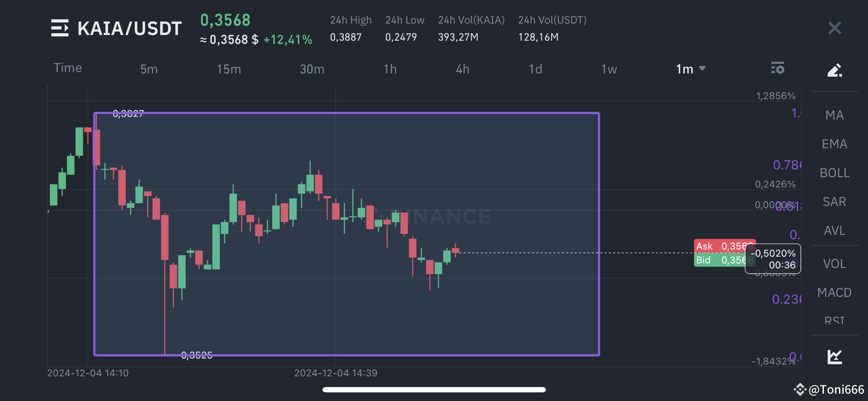Select the 4h interval
868x401 pixels.
pos(463,69)
